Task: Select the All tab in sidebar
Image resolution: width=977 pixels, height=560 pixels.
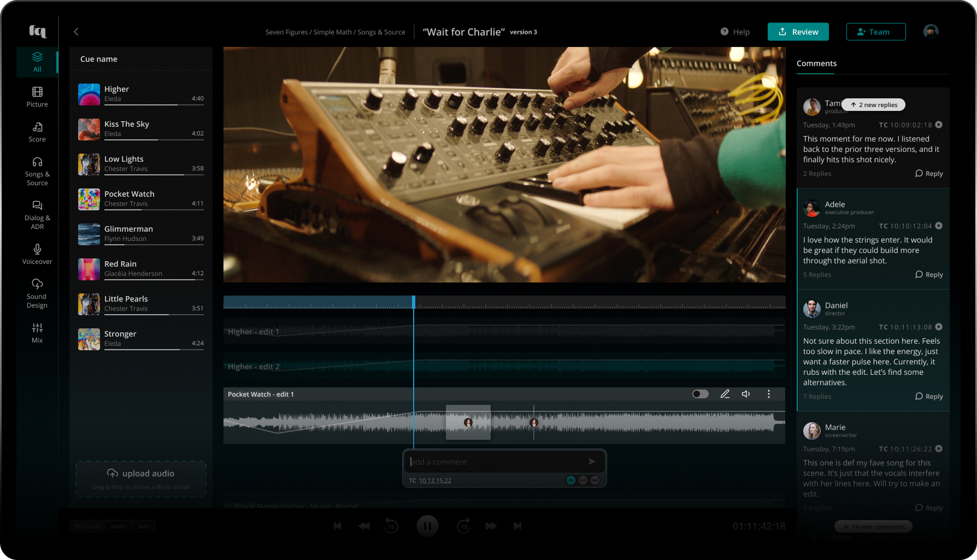Action: (37, 62)
